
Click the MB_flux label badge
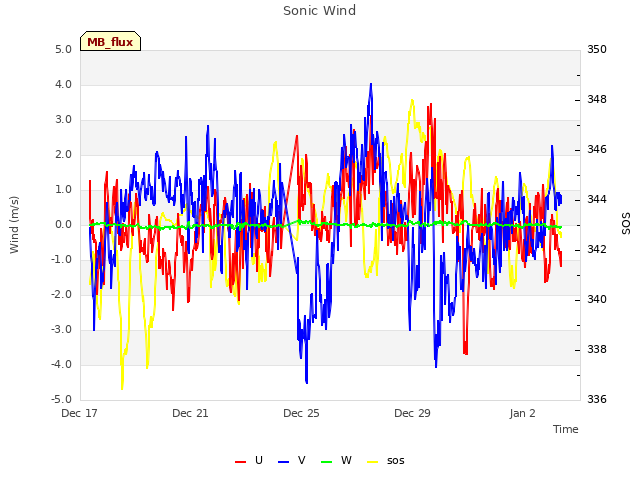(x=110, y=41)
